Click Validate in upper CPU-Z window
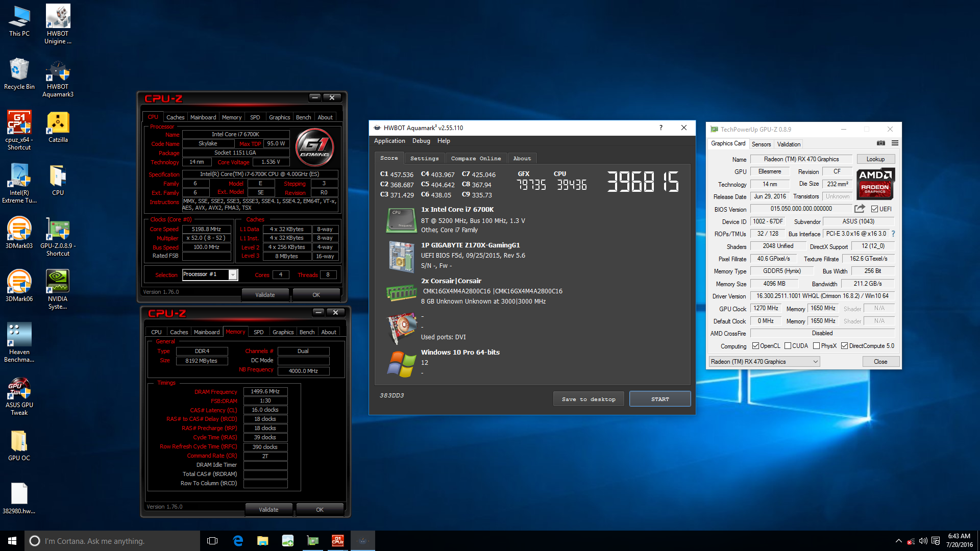The image size is (980, 551). pos(265,295)
